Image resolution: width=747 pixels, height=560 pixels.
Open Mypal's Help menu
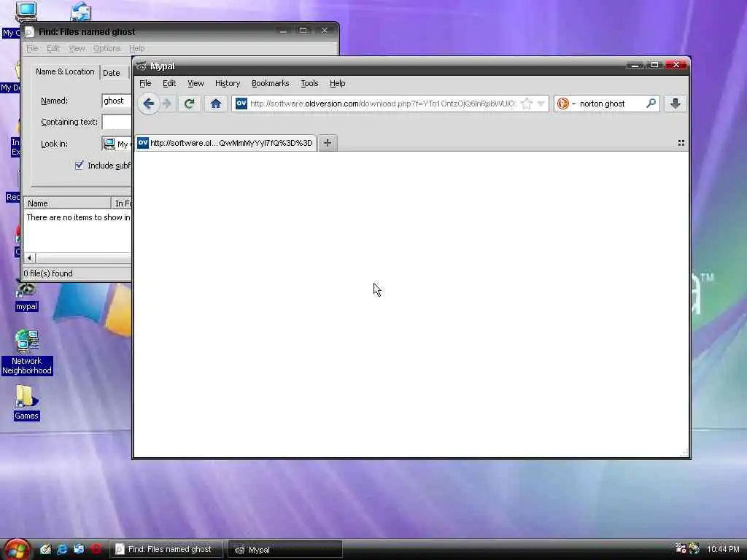pyautogui.click(x=337, y=83)
